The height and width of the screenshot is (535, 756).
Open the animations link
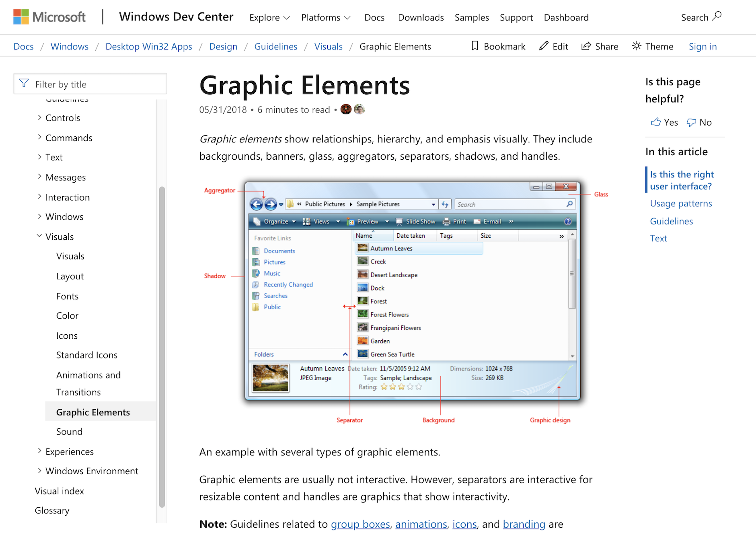pos(421,524)
